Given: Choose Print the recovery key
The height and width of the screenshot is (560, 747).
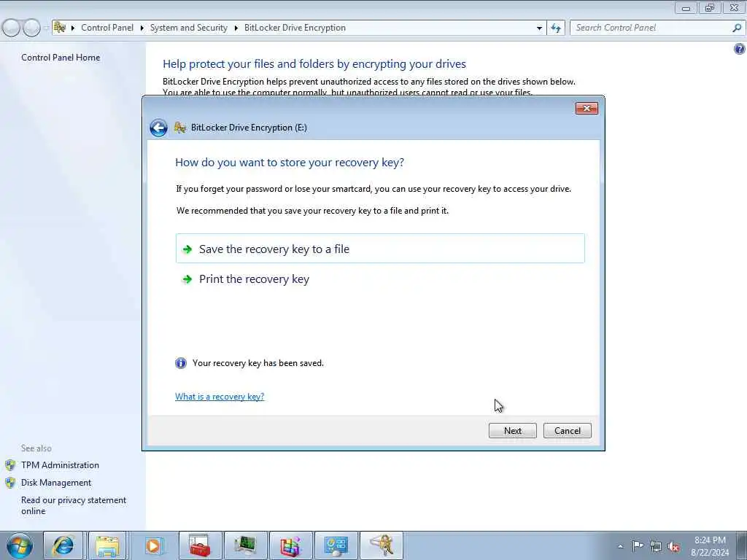Looking at the screenshot, I should click(379, 279).
